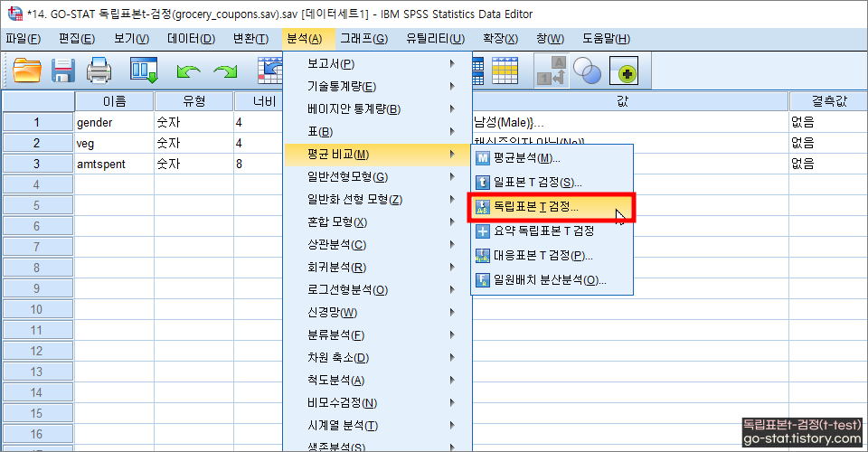Screen dimensions: 868x452
Task: Select 로그선형분석(O) menu entry
Action: click(x=378, y=290)
